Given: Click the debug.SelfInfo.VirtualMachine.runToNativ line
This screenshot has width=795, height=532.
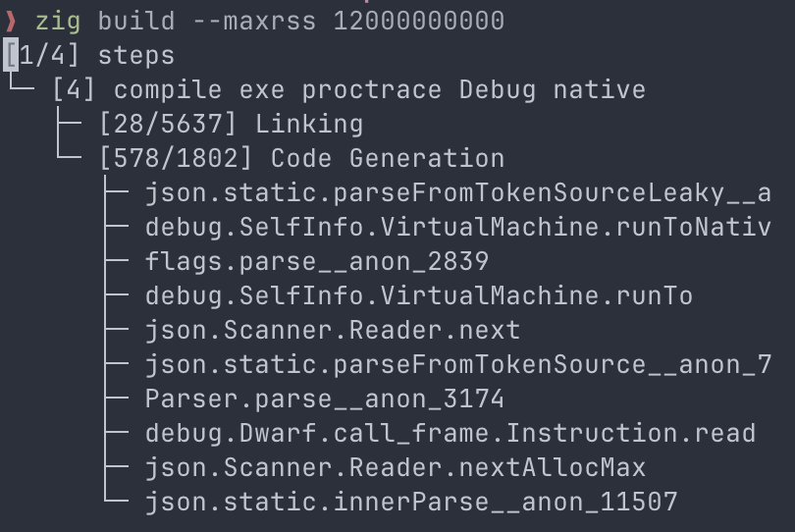Looking at the screenshot, I should (x=457, y=227).
